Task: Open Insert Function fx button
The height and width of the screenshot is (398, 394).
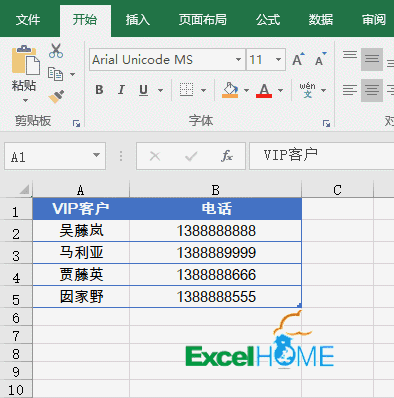Action: tap(227, 156)
